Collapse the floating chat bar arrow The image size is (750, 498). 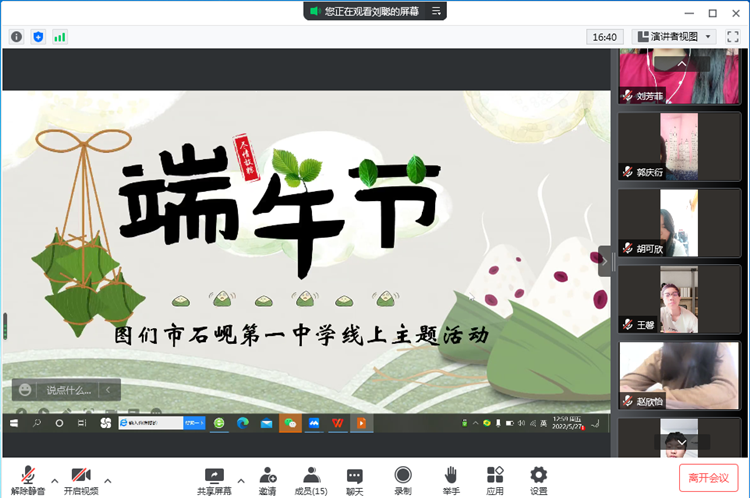pos(109,390)
